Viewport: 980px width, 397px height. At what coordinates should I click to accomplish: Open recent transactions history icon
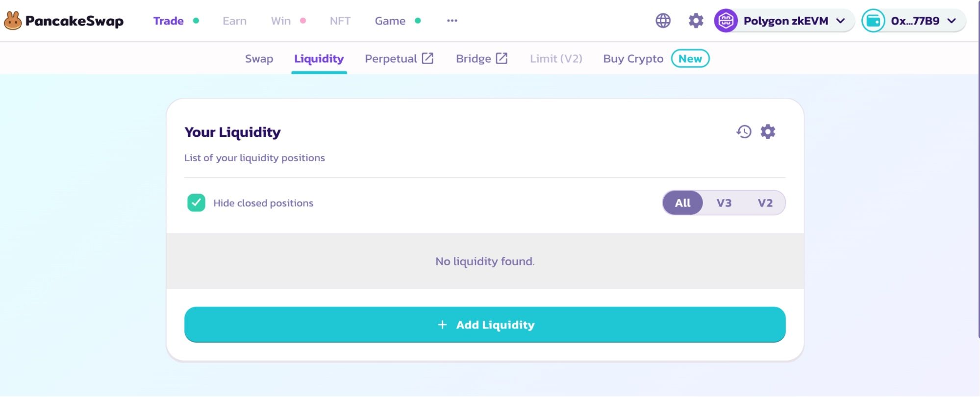click(744, 132)
